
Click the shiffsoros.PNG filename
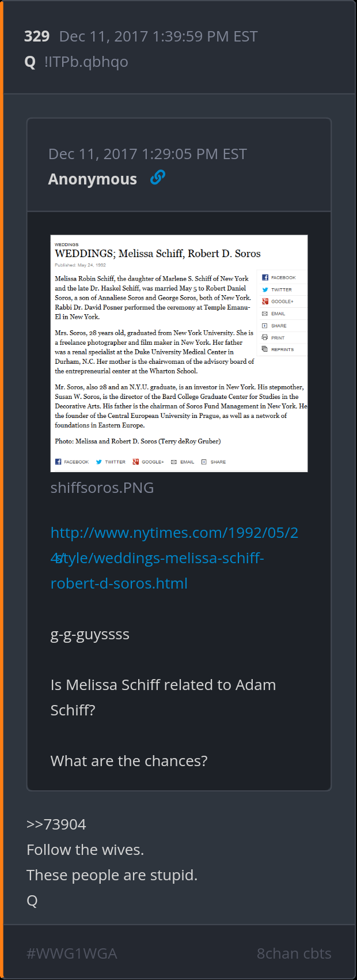tap(102, 488)
